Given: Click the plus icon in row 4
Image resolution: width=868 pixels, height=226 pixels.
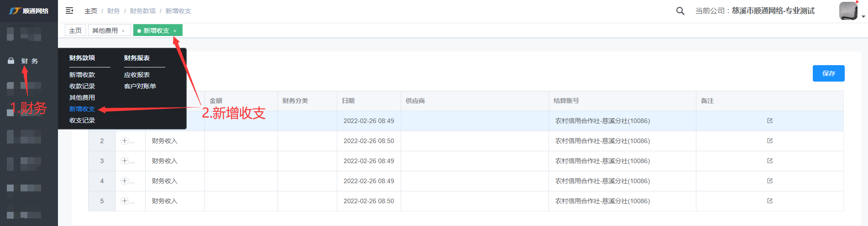Looking at the screenshot, I should point(124,181).
